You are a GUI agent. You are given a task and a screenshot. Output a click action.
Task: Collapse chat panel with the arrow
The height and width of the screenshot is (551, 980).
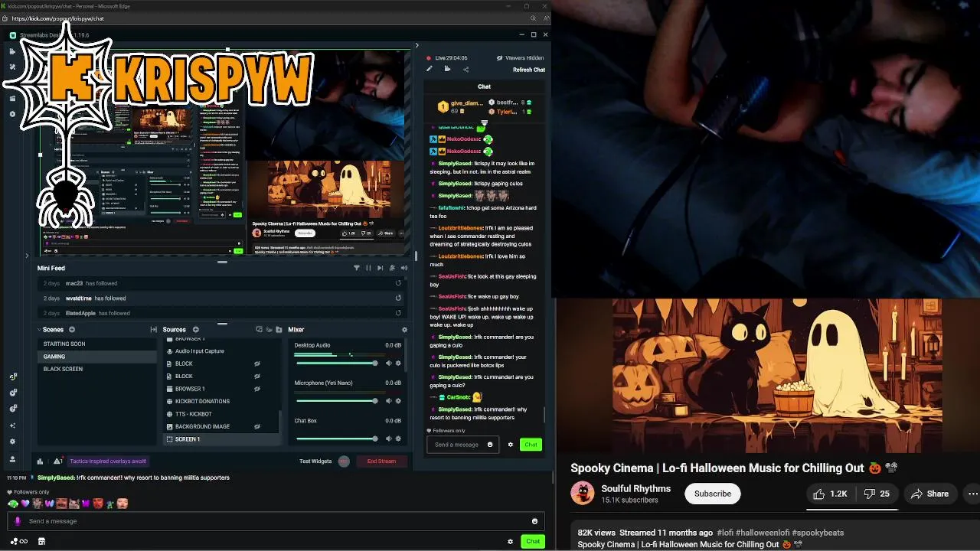(416, 46)
